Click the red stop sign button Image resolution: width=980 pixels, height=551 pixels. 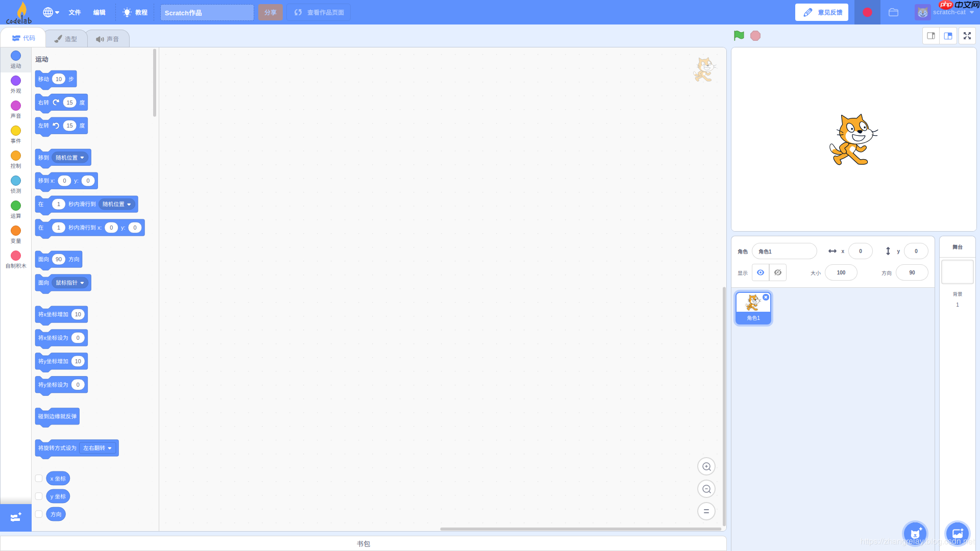(x=755, y=36)
